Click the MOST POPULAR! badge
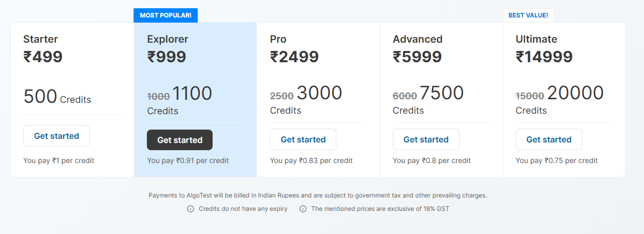Screen dimensions: 644x234 coord(165,15)
